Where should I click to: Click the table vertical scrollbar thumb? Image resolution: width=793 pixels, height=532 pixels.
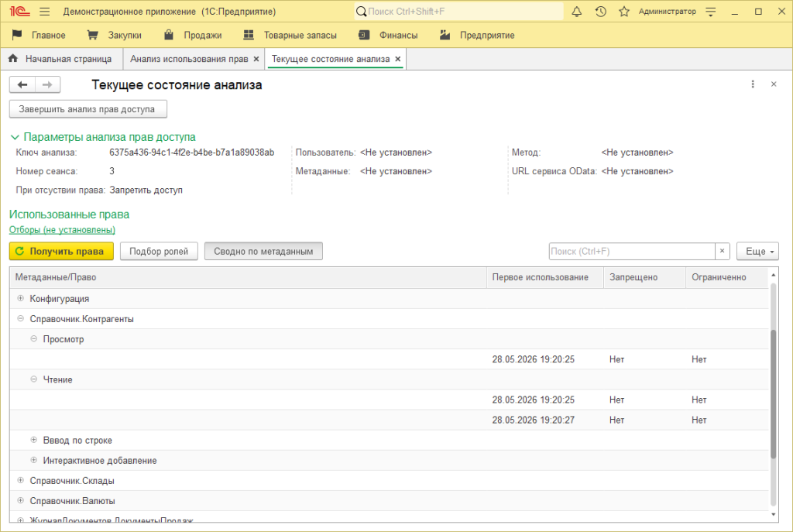773,394
